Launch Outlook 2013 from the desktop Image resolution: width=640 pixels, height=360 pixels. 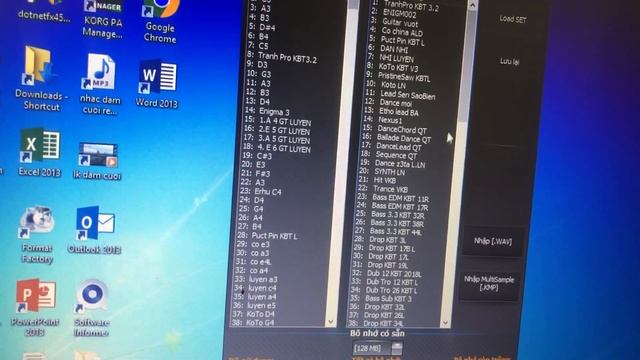94,230
